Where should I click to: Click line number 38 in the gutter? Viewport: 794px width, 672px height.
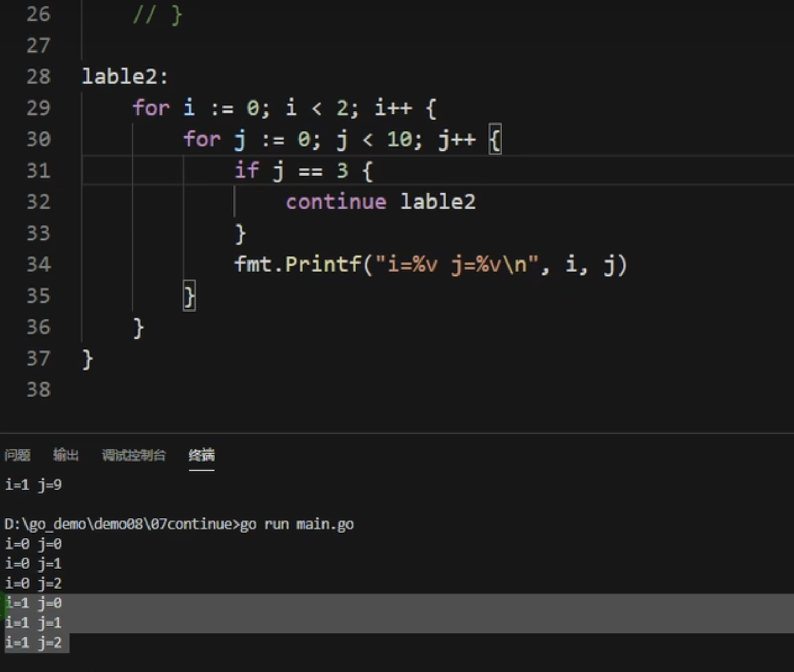pyautogui.click(x=39, y=390)
